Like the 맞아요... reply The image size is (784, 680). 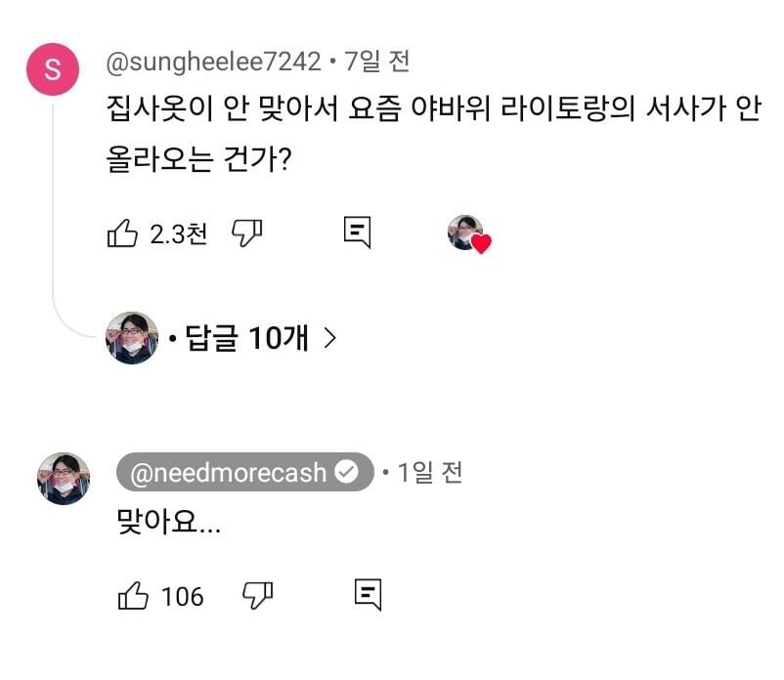[x=133, y=595]
